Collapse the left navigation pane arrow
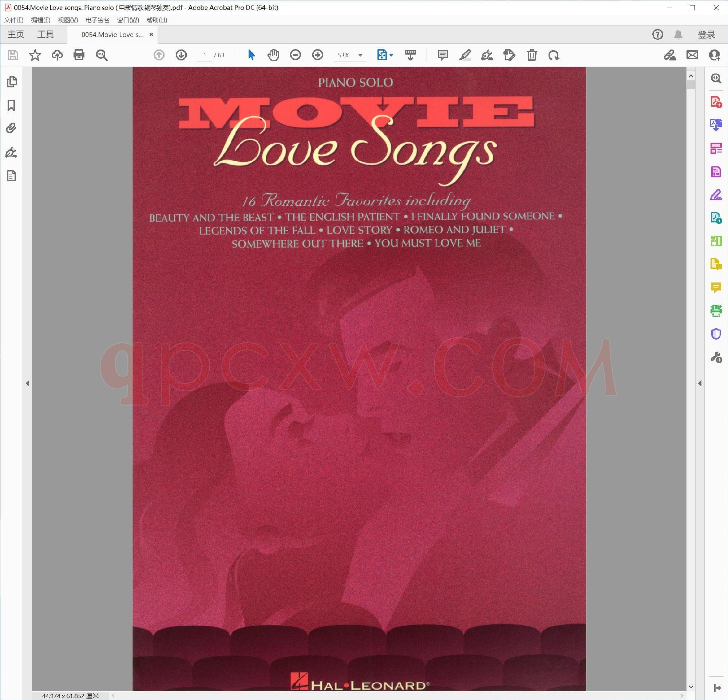 tap(28, 383)
